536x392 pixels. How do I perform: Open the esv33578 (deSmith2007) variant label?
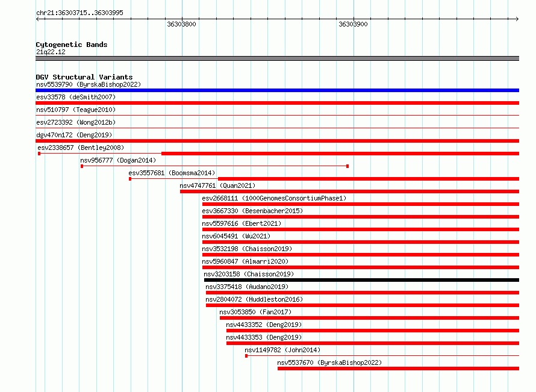[x=76, y=97]
